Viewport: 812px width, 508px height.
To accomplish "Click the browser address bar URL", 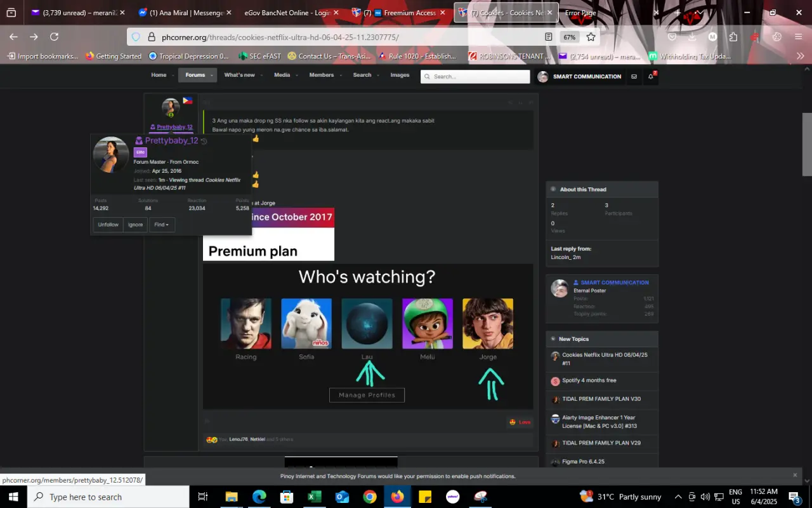I will [280, 37].
